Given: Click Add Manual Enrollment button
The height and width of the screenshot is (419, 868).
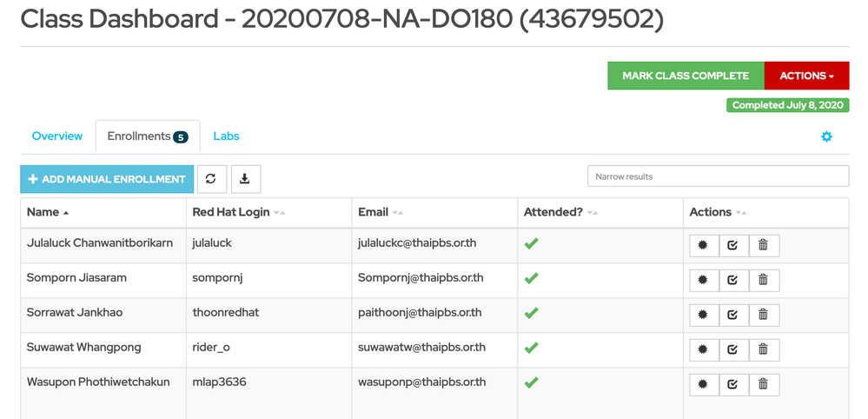Looking at the screenshot, I should [x=107, y=179].
